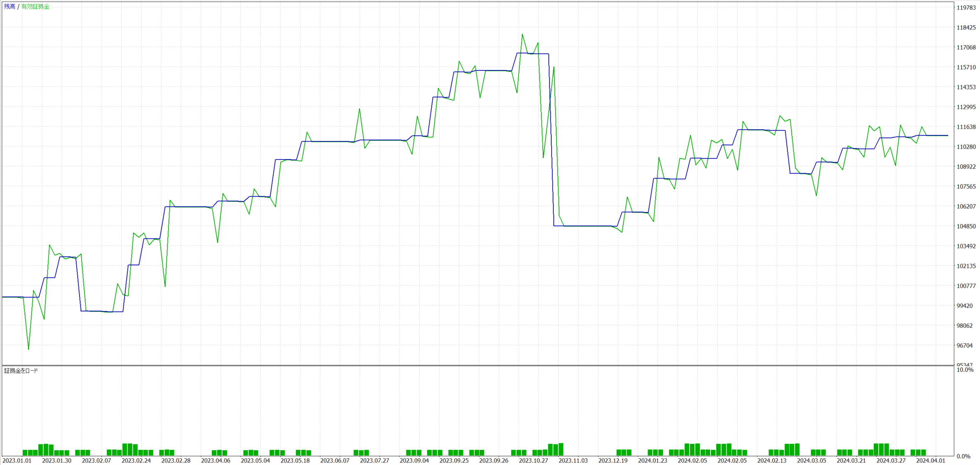Click the 証拠金をロード panel label

(21, 371)
